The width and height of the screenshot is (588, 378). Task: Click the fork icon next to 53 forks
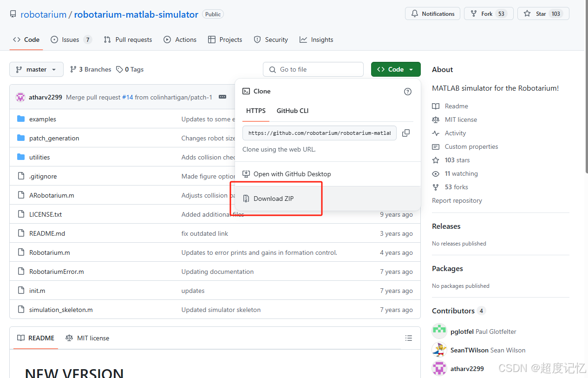pyautogui.click(x=436, y=187)
